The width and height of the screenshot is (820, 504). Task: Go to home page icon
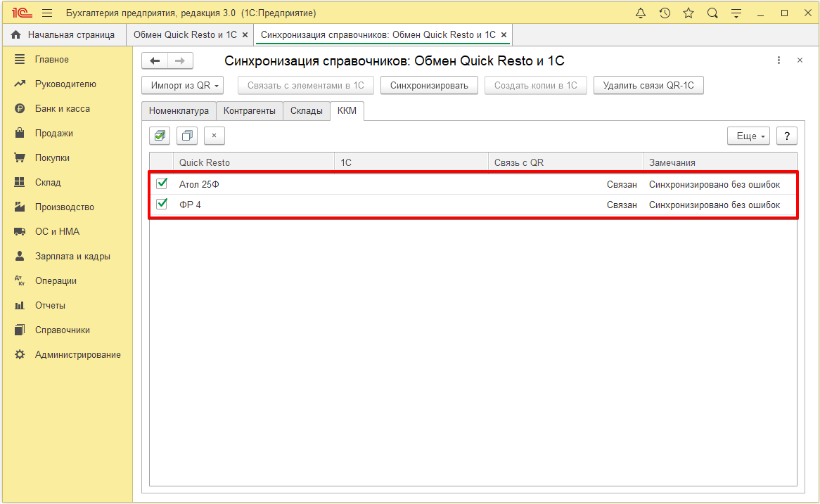(x=16, y=34)
